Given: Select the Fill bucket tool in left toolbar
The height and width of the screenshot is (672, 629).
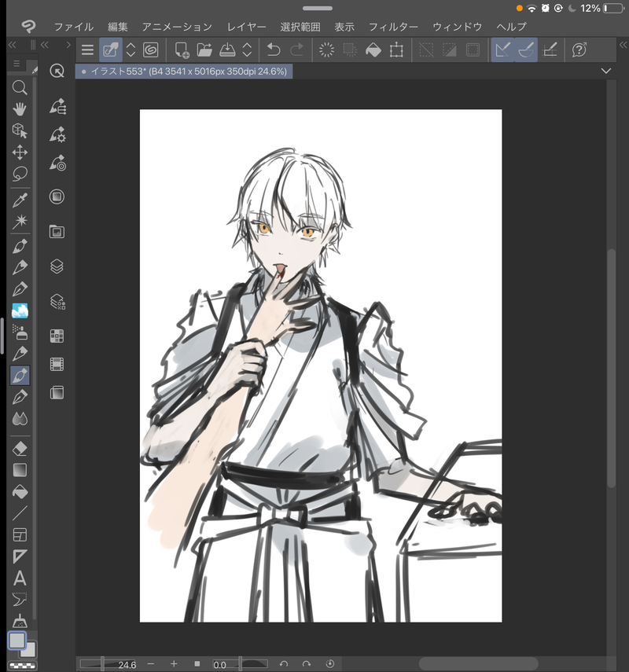Looking at the screenshot, I should (20, 491).
